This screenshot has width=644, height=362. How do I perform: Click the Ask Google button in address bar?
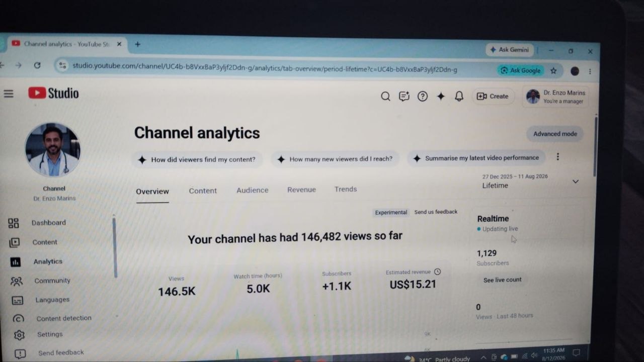click(520, 70)
